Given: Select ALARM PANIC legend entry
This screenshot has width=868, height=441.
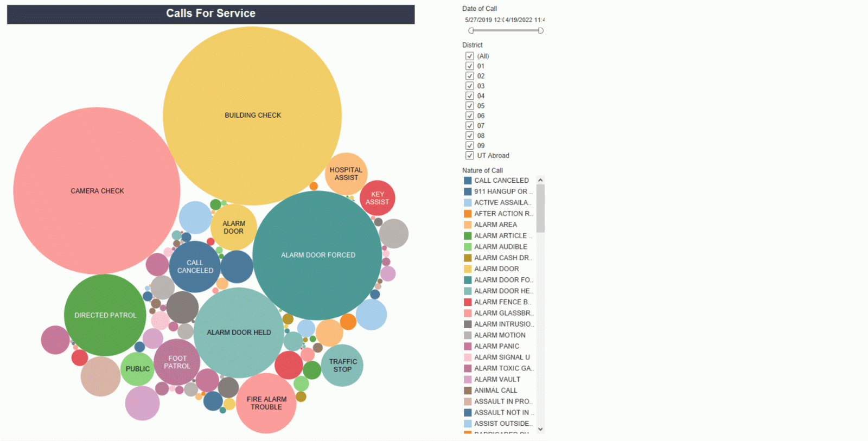Looking at the screenshot, I should 499,346.
